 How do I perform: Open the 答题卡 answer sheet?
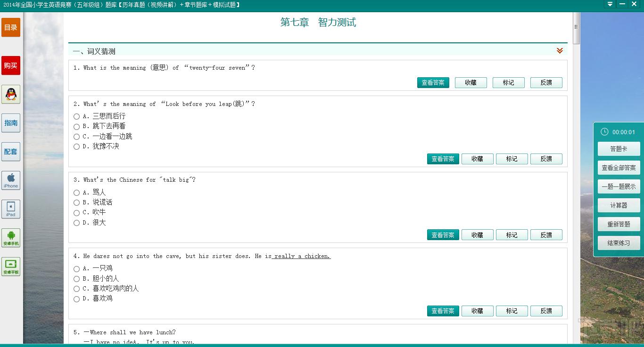[619, 149]
